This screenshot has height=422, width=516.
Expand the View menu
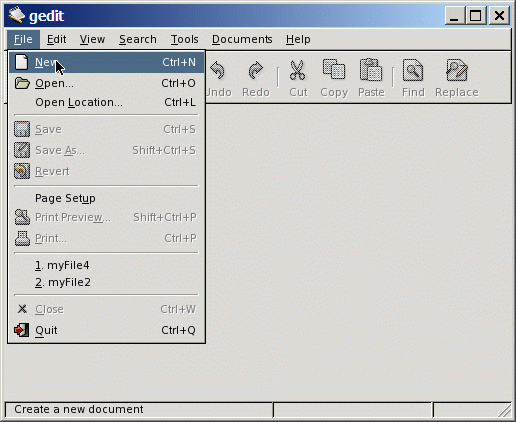92,39
